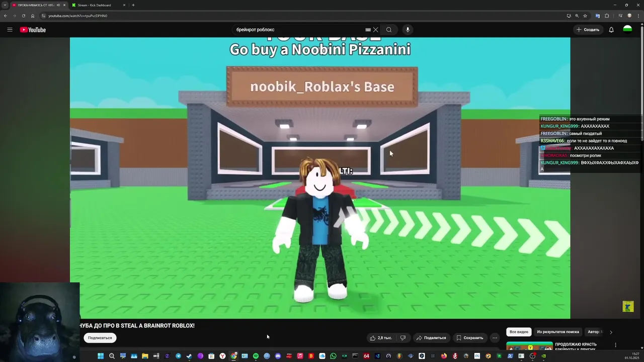Dislike the video

pyautogui.click(x=403, y=338)
